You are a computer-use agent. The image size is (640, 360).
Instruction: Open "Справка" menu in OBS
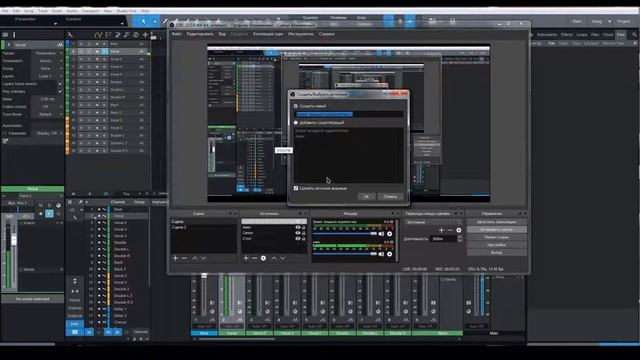pos(327,34)
